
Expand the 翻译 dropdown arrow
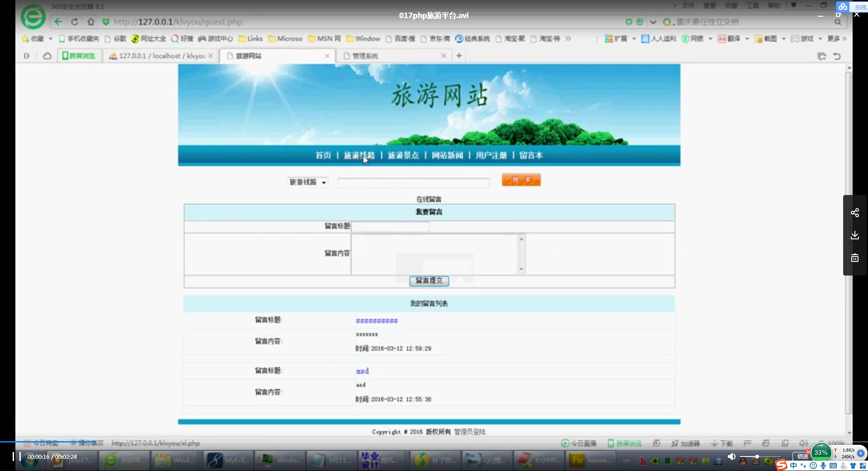point(747,39)
